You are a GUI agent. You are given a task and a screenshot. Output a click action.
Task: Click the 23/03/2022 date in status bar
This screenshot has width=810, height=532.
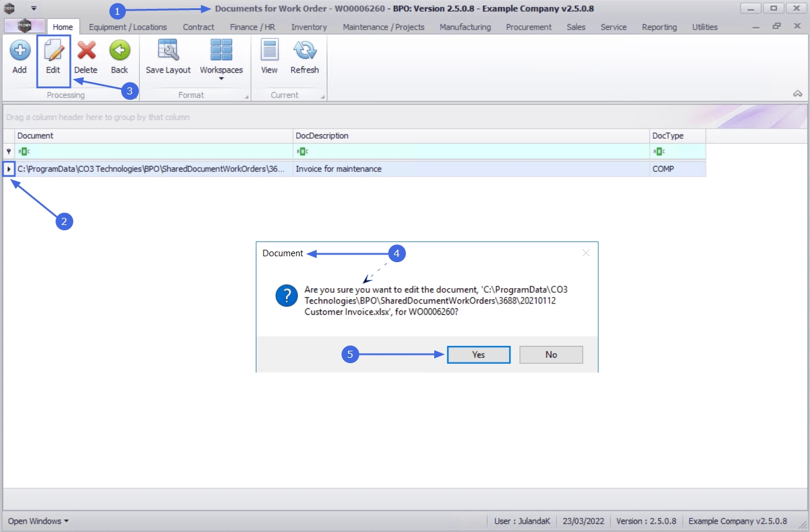pos(584,521)
